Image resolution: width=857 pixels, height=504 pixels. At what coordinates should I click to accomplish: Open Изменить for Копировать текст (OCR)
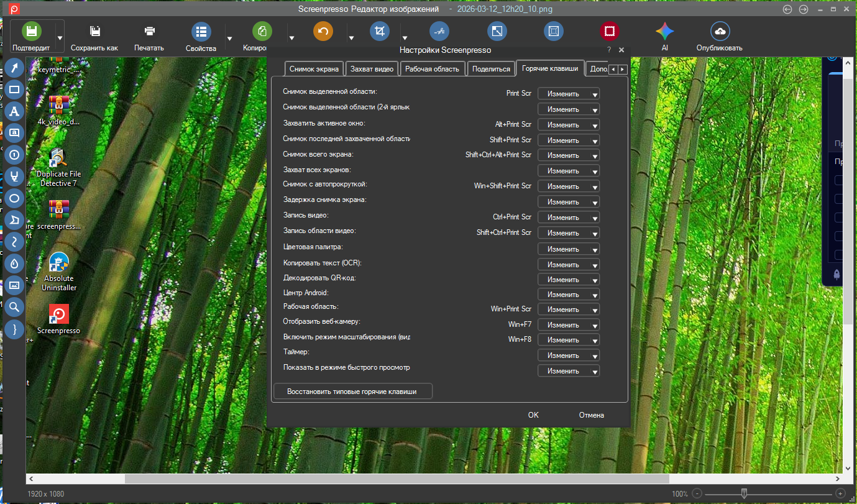[569, 264]
